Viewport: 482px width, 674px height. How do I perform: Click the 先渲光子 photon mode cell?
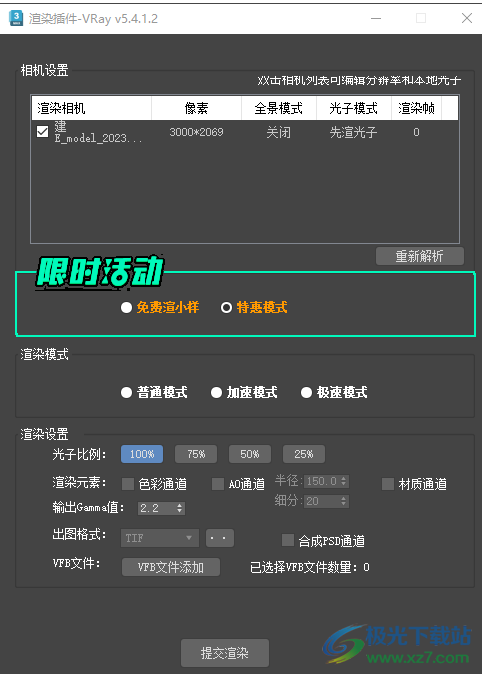(x=353, y=132)
